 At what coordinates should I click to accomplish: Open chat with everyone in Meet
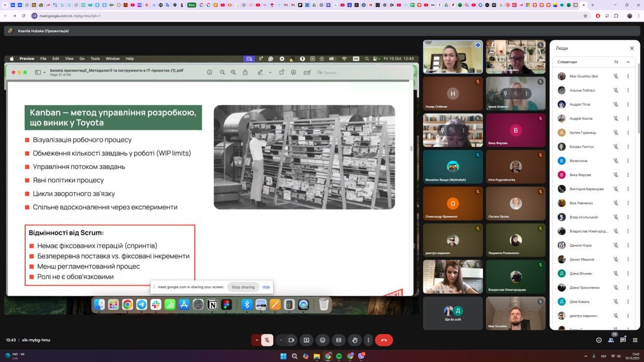coord(623,340)
